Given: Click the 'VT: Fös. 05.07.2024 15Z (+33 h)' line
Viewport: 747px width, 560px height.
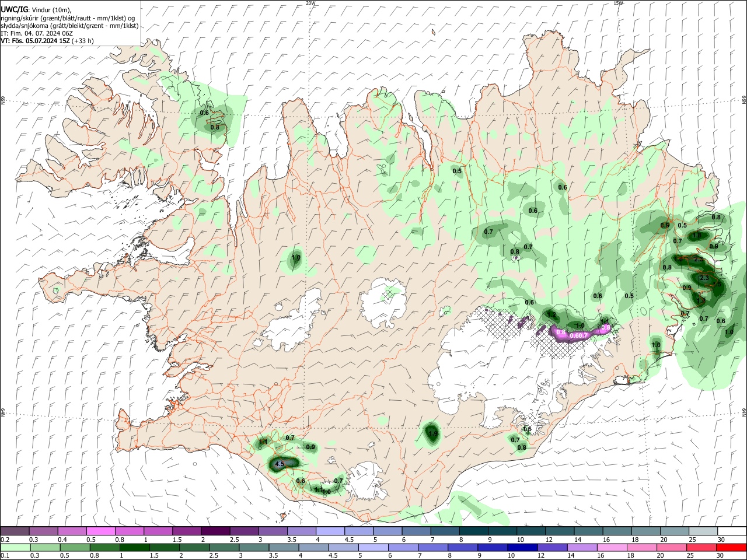Looking at the screenshot, I should [x=47, y=41].
